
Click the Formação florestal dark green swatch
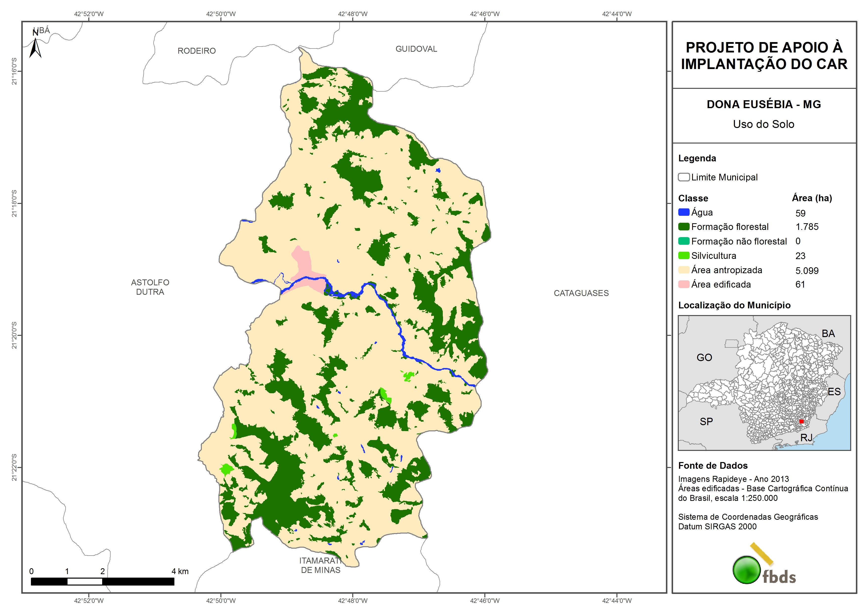point(683,227)
